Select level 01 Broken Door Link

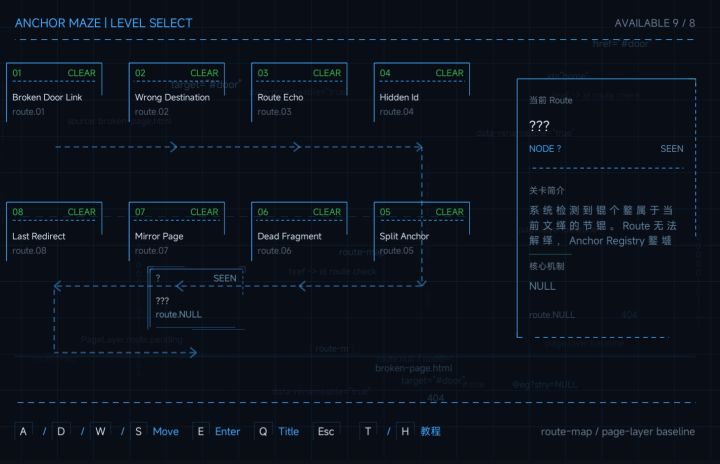pos(54,92)
